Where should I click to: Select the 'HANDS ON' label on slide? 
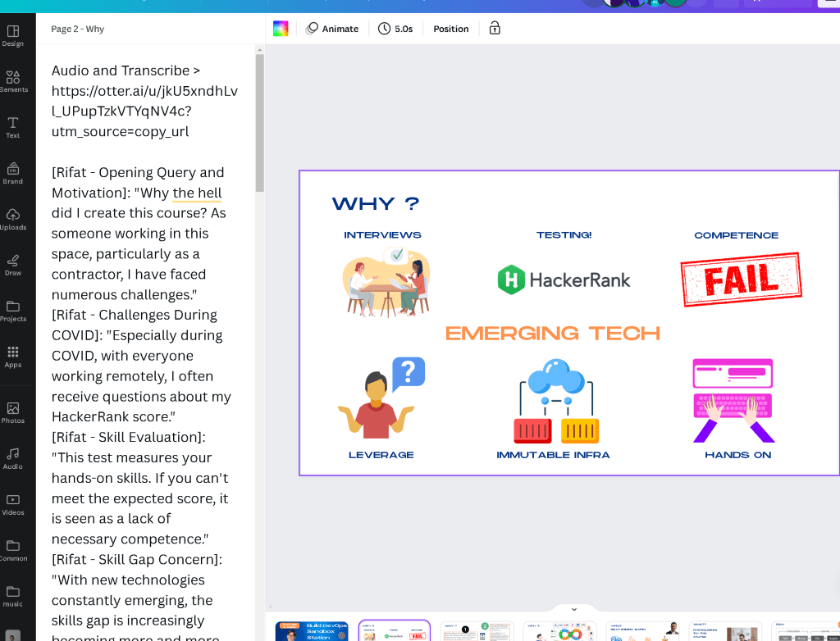pos(737,455)
